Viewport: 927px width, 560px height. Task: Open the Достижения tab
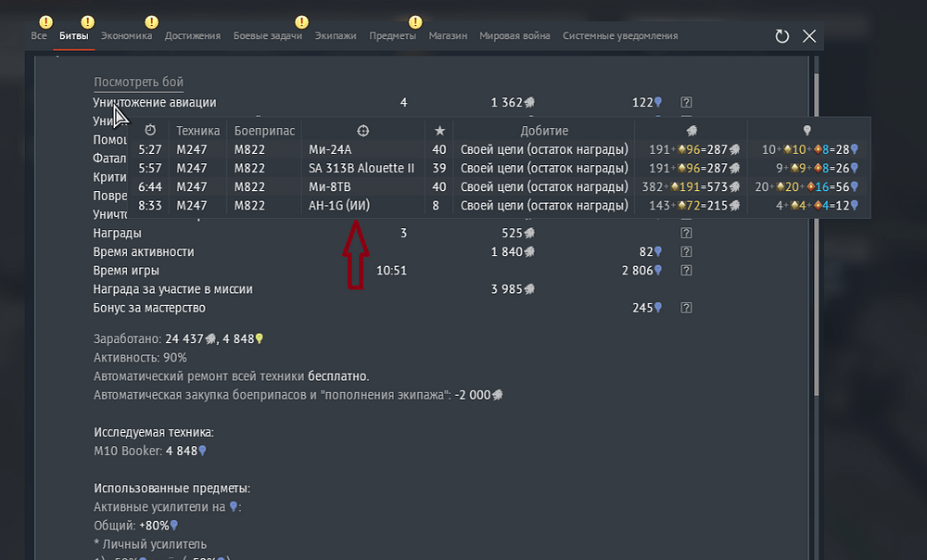(193, 35)
